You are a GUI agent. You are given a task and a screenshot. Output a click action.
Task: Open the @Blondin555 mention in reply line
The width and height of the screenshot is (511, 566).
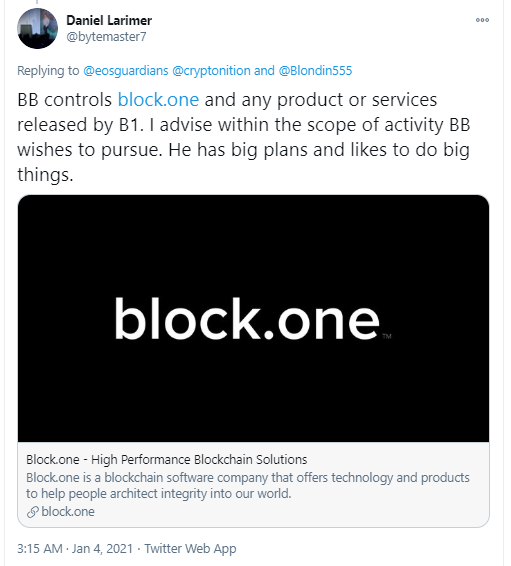tap(315, 70)
